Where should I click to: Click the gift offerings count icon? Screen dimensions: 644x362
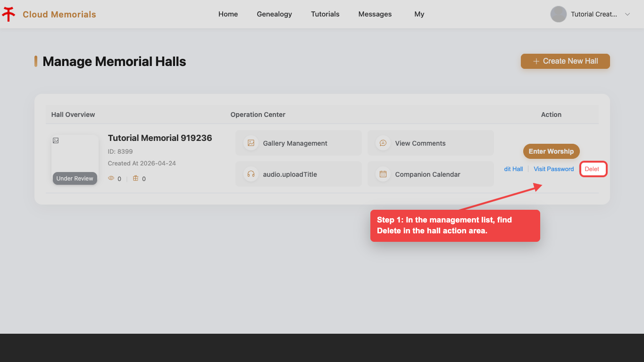tap(136, 178)
